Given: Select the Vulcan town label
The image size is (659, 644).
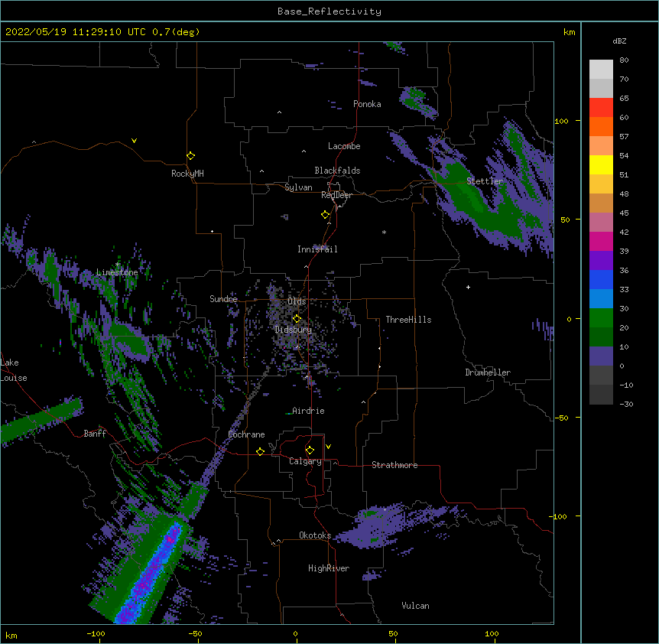Looking at the screenshot, I should (415, 606).
